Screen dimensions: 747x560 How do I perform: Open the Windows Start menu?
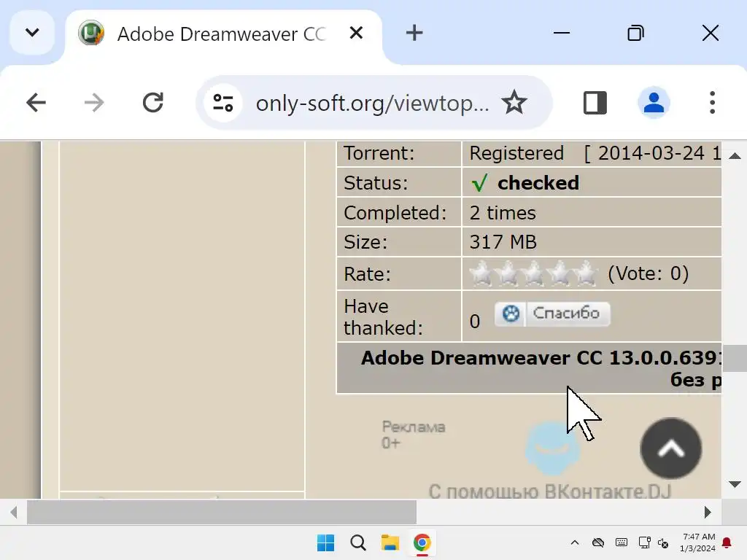(x=326, y=542)
